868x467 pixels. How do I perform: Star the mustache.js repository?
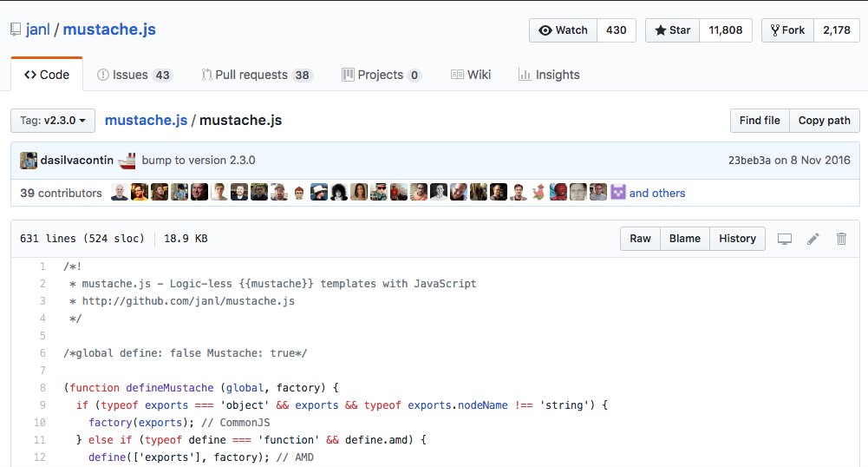point(673,30)
